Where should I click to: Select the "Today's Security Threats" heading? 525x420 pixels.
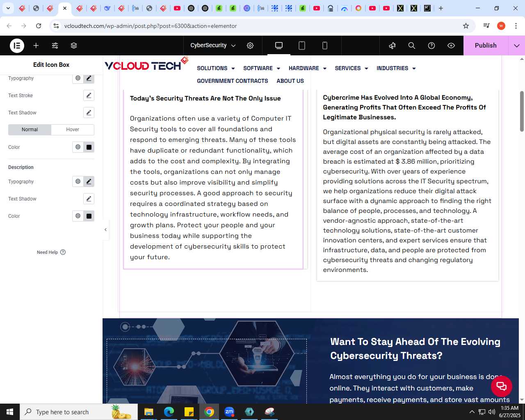click(x=205, y=98)
